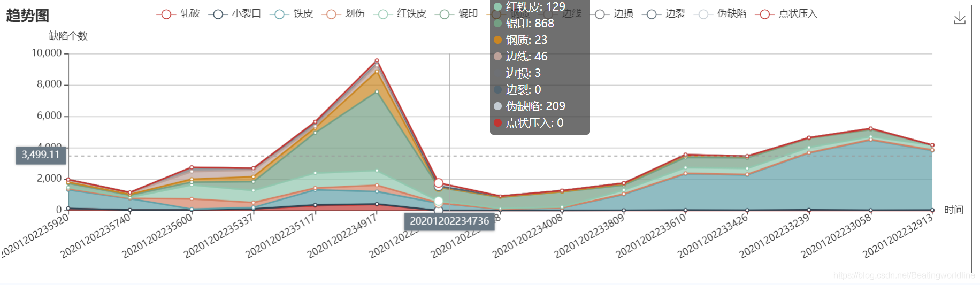Select the x-axis label 20201202235337

click(219, 236)
